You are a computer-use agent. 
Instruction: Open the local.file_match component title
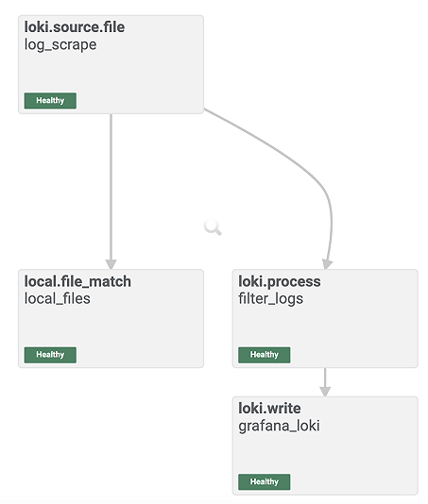pos(77,281)
